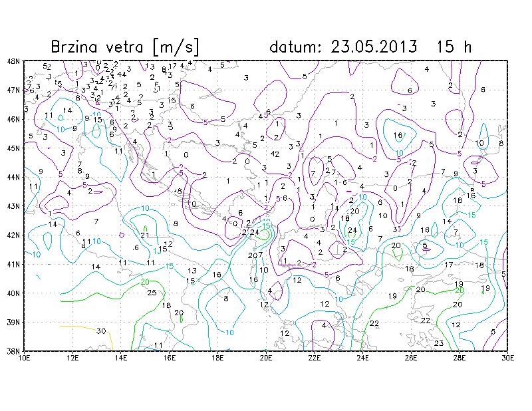532x411 pixels.
Task: Click the 'Brzina vetra [m/s]' title text
Action: [x=125, y=47]
